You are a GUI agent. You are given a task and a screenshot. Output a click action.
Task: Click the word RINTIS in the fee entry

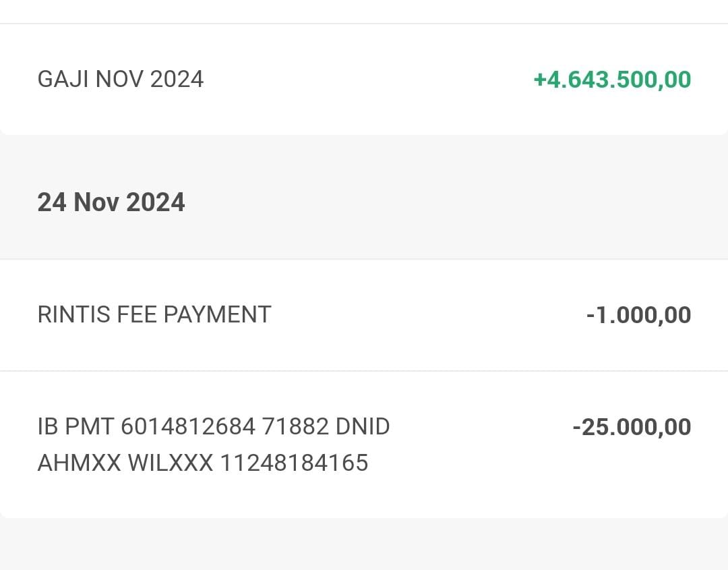click(x=74, y=314)
